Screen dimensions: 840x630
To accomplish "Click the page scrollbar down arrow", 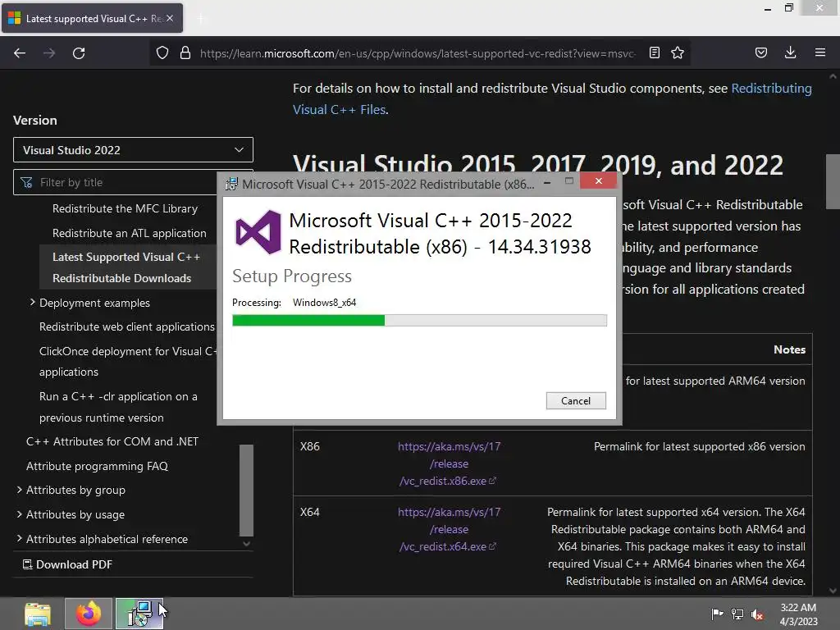I will (x=833, y=591).
